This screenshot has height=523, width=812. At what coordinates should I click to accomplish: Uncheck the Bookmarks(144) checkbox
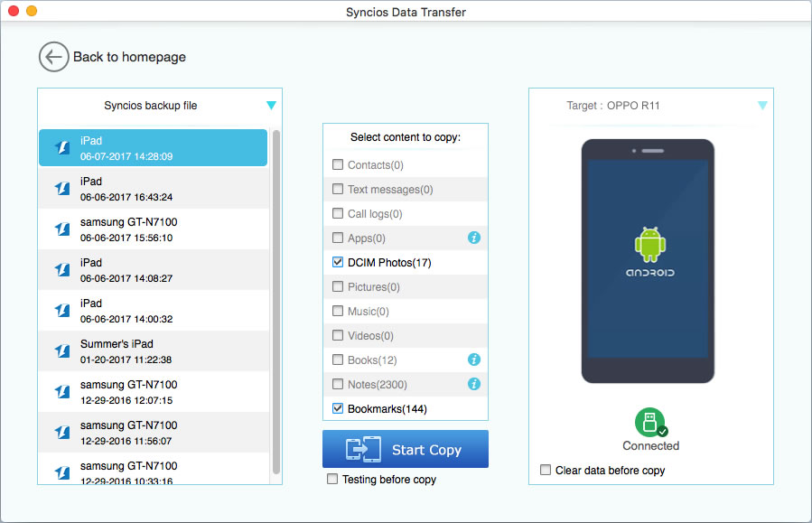338,408
